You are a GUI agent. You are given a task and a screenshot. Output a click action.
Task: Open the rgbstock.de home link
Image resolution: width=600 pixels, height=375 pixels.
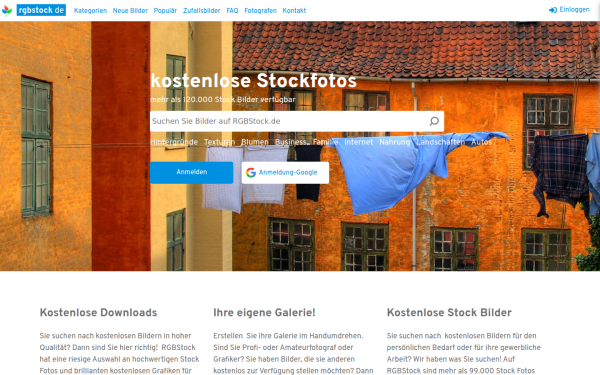click(41, 10)
